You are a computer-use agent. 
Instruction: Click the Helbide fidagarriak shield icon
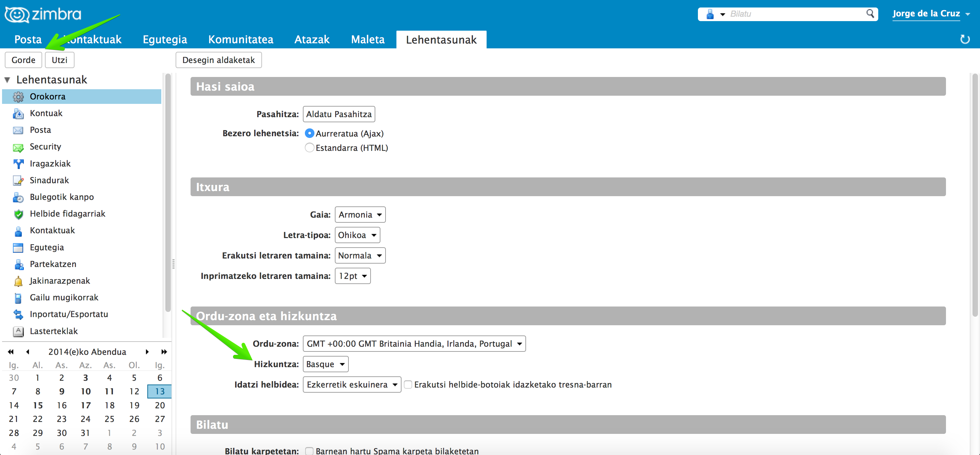click(x=18, y=214)
